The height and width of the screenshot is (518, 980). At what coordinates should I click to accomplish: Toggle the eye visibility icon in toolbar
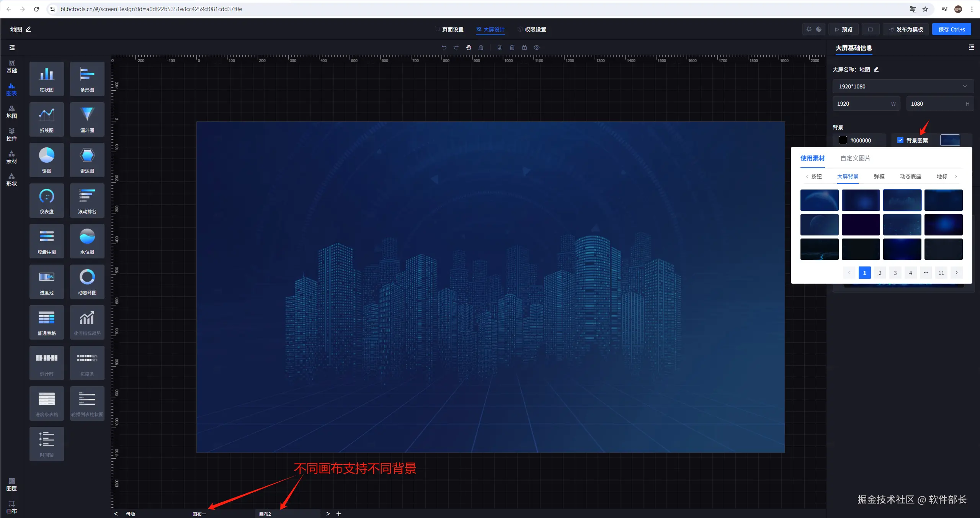537,47
